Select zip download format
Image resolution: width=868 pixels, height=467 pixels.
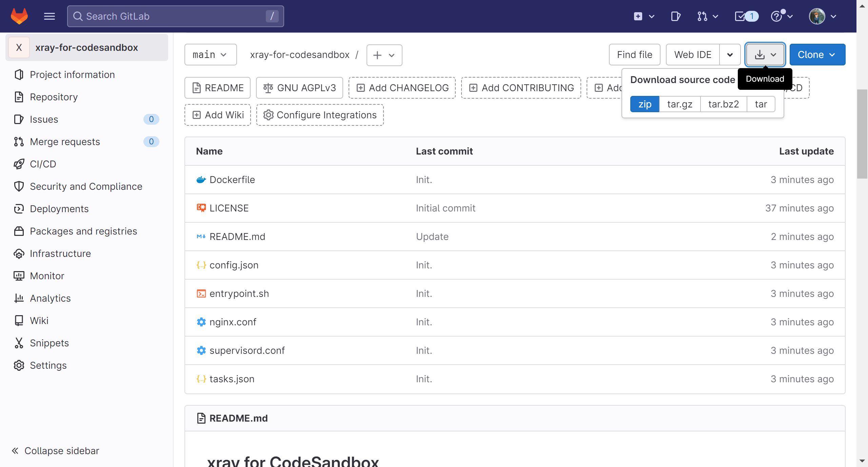tap(645, 104)
